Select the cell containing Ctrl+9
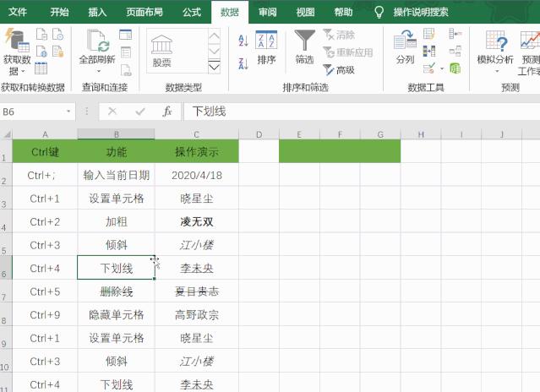Screen dimensions: 540x392 point(45,314)
